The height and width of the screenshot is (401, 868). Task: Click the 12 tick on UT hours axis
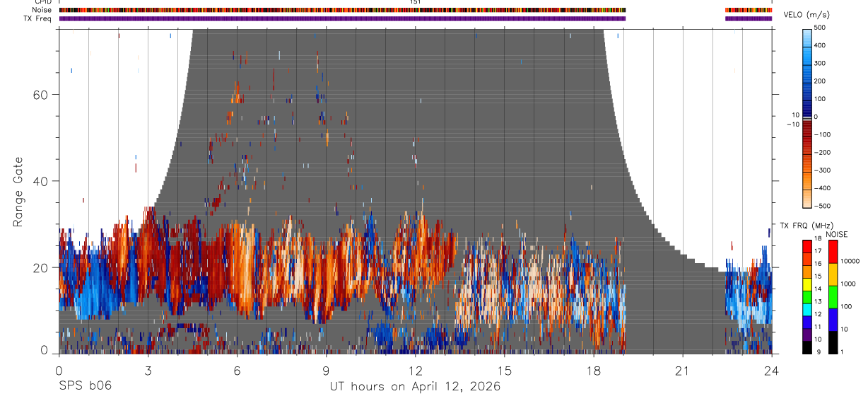pyautogui.click(x=416, y=371)
